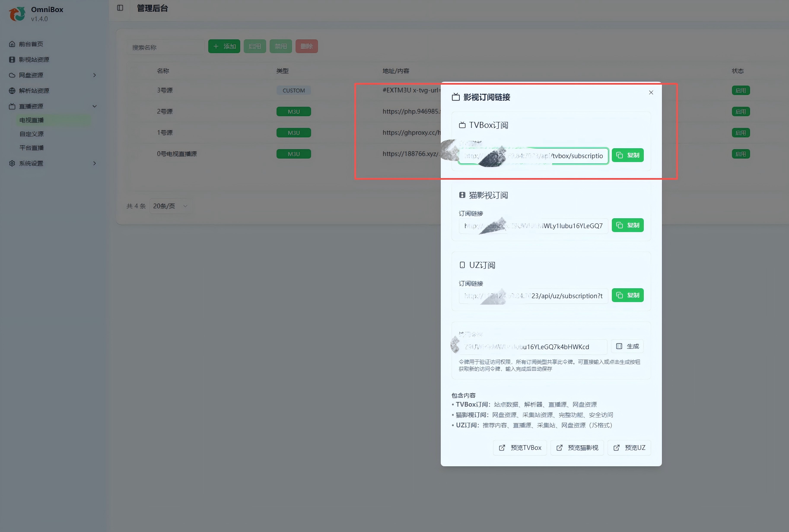Click the gear icon beside 系统设置

click(12, 163)
